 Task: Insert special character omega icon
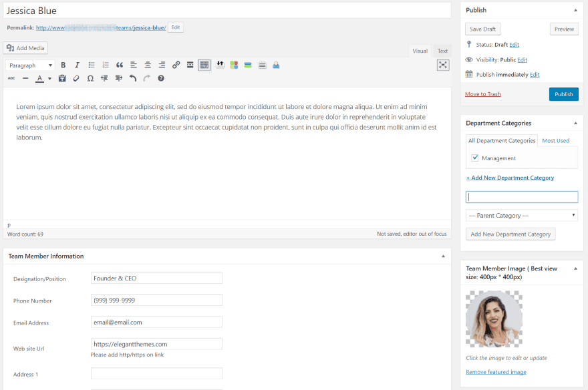(x=90, y=79)
